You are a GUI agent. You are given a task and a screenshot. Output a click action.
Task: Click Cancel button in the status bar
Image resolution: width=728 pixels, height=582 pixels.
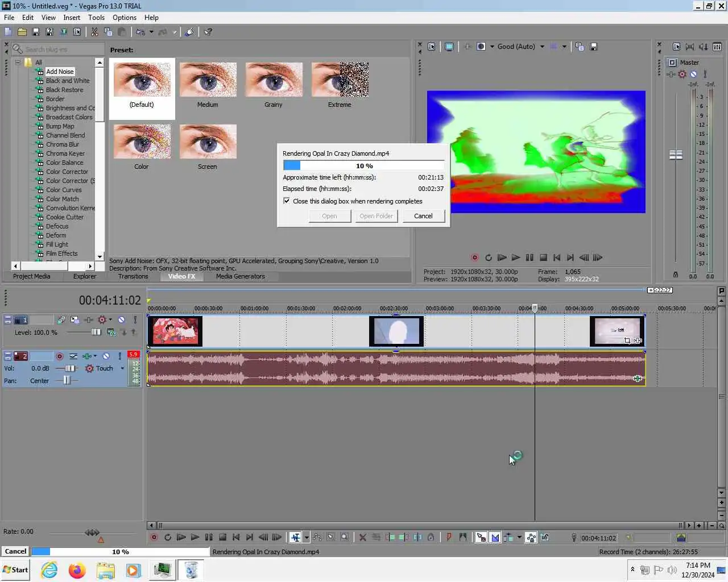tap(15, 551)
